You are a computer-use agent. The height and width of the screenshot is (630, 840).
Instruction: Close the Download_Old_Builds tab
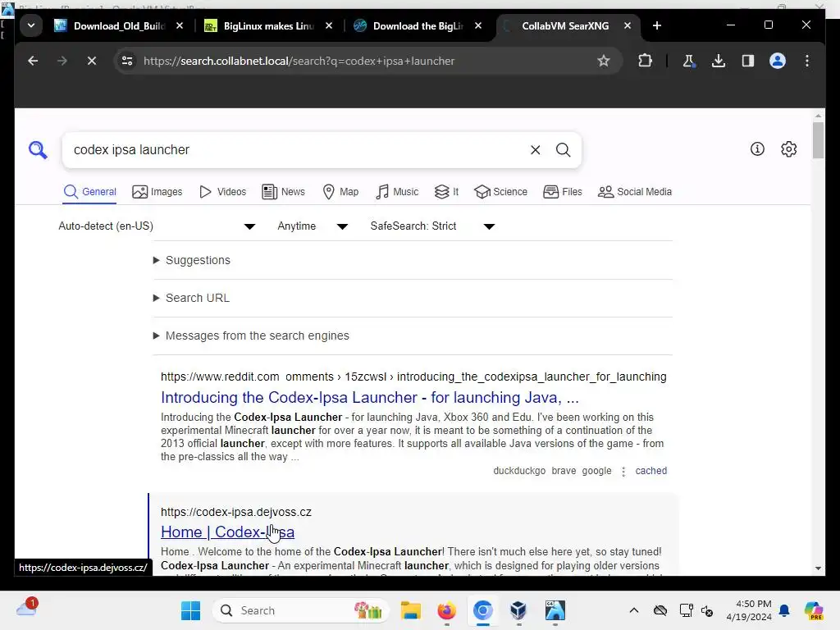[x=180, y=25]
